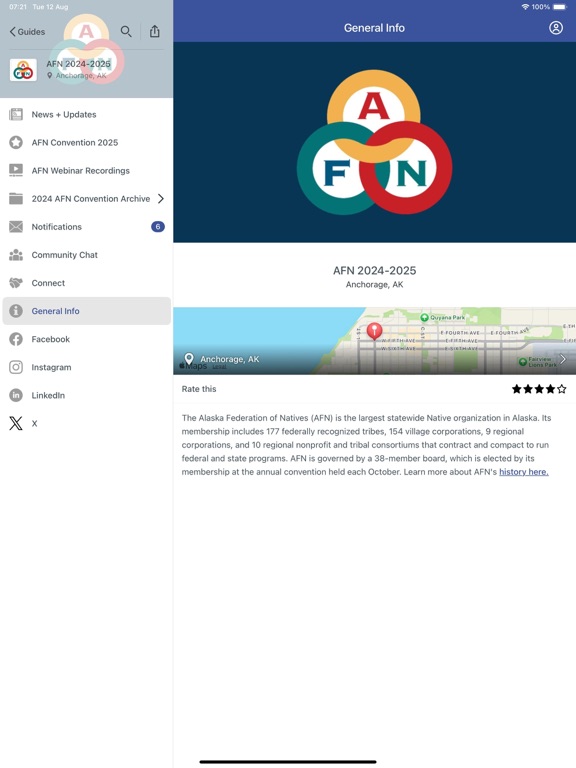This screenshot has width=576, height=768.
Task: Tap the 07:21 clock in status bar
Action: coord(18,7)
